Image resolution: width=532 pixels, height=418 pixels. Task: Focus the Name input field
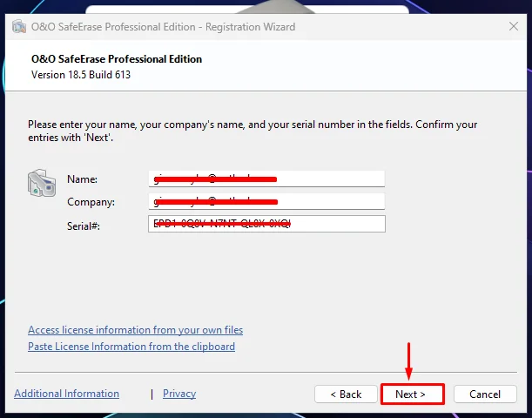266,179
